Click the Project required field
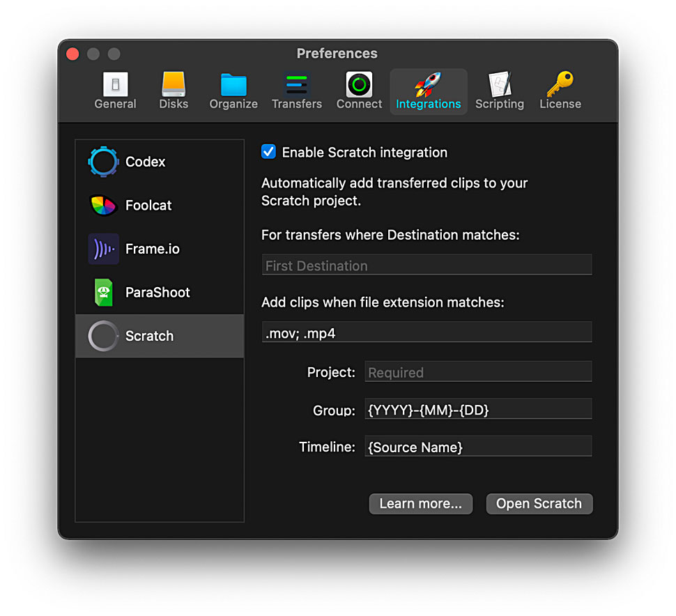The width and height of the screenshot is (676, 616). point(478,371)
